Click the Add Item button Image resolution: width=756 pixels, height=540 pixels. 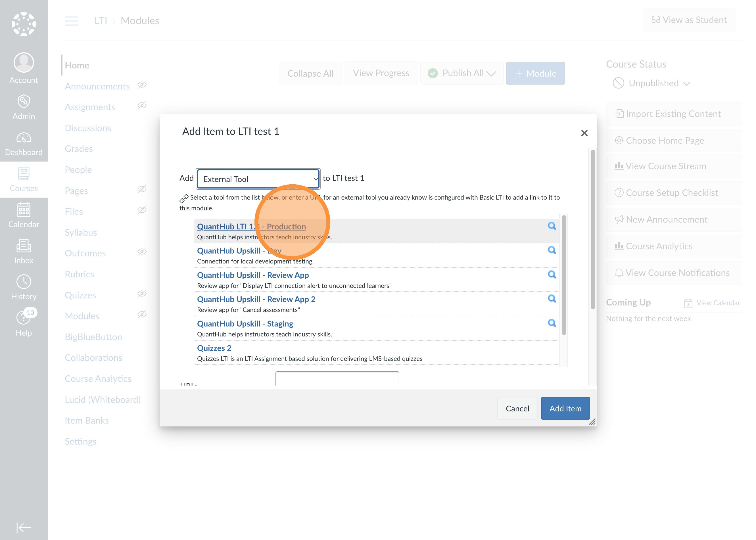(x=565, y=408)
